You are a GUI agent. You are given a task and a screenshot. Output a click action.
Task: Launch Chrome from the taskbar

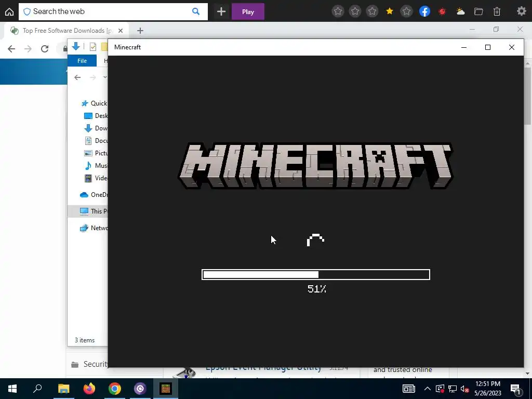pyautogui.click(x=115, y=389)
